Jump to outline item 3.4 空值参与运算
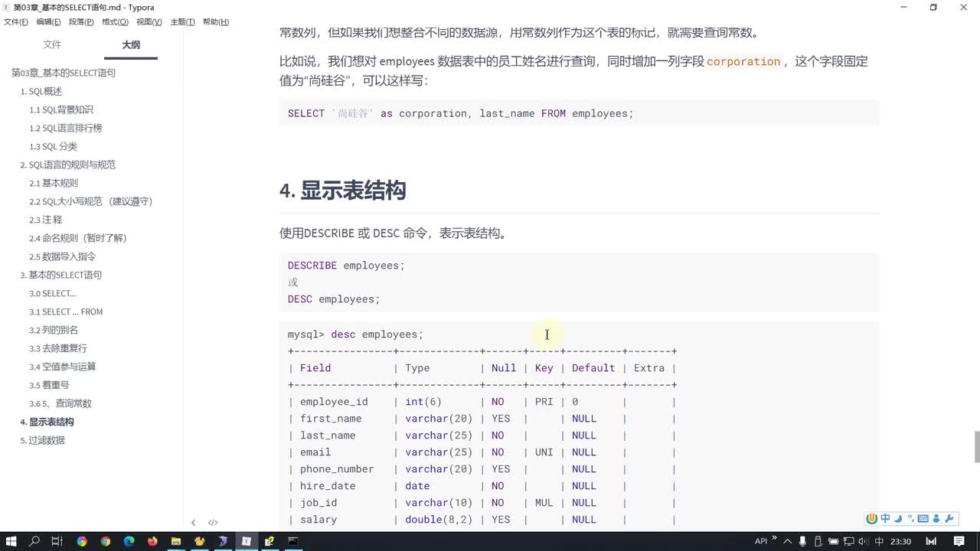The image size is (980, 551). click(x=63, y=367)
